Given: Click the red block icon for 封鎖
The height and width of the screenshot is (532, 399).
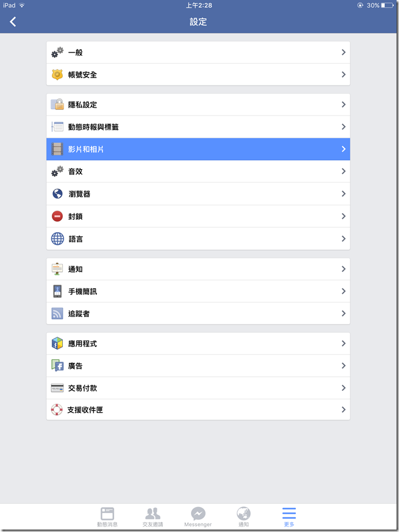Looking at the screenshot, I should click(57, 216).
